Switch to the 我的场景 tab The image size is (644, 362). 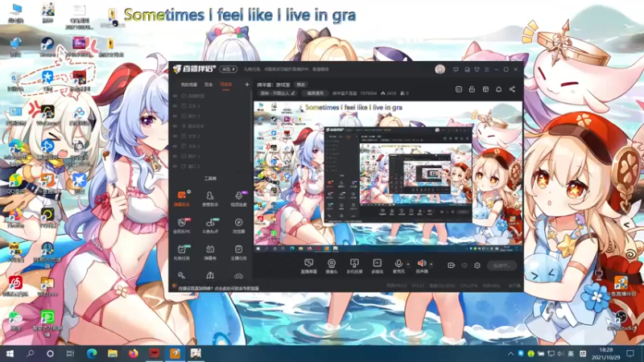pyautogui.click(x=189, y=84)
